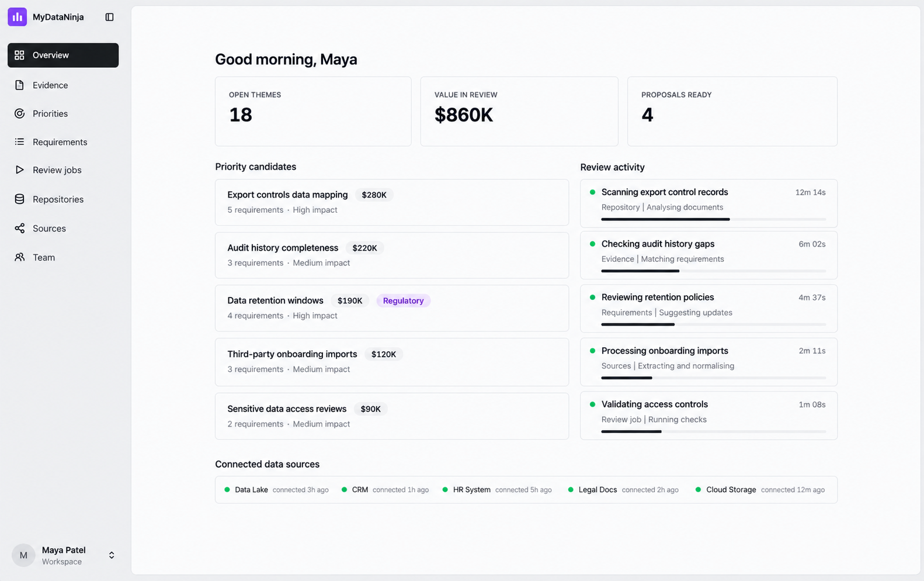Click the 12m 14s elapsed time
The image size is (924, 581).
click(810, 192)
